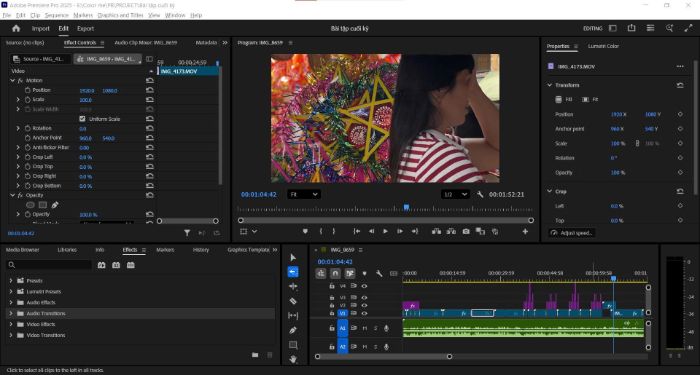Toggle V1 track output eye

pos(364,313)
